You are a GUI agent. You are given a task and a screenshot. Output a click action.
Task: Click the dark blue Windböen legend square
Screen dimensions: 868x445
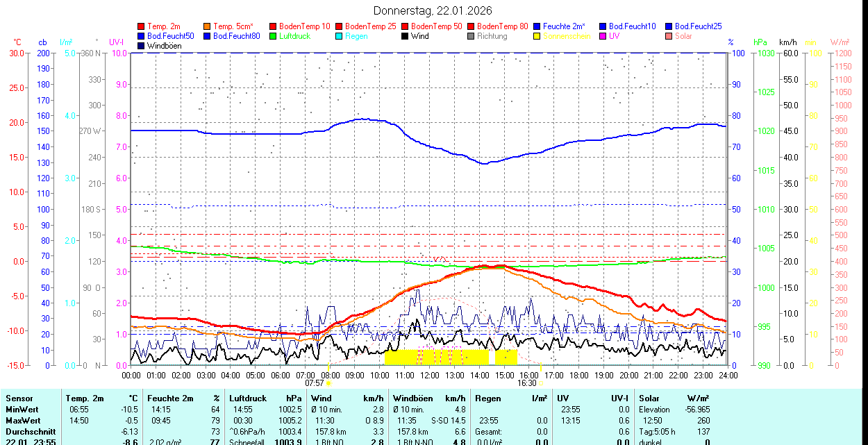coord(142,46)
